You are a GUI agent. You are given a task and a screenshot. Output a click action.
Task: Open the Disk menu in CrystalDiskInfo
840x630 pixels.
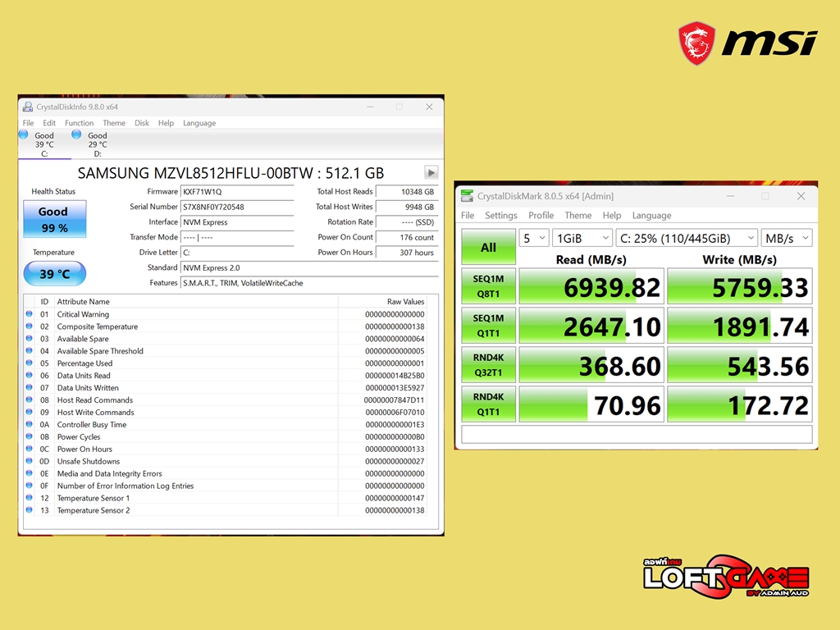tap(142, 123)
